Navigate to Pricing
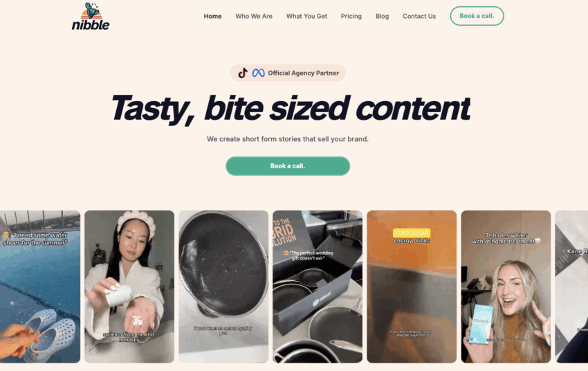 pos(351,16)
